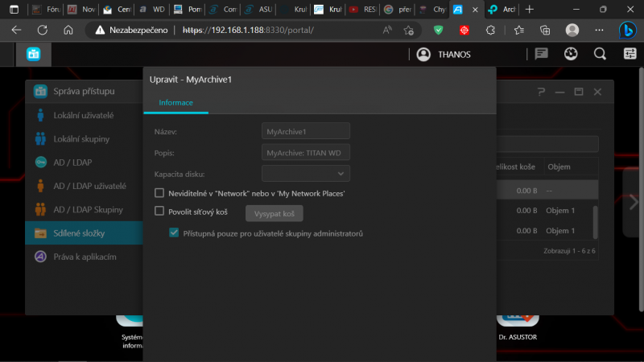The image size is (644, 362).
Task: Select Lokální uživatelé in sidebar
Action: 84,115
